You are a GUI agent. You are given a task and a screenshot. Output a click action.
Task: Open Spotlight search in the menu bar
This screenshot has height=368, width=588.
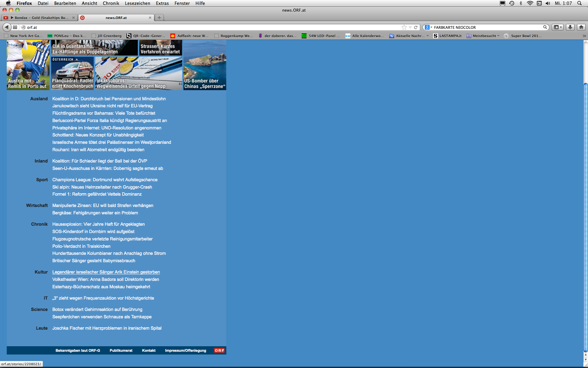click(579, 3)
